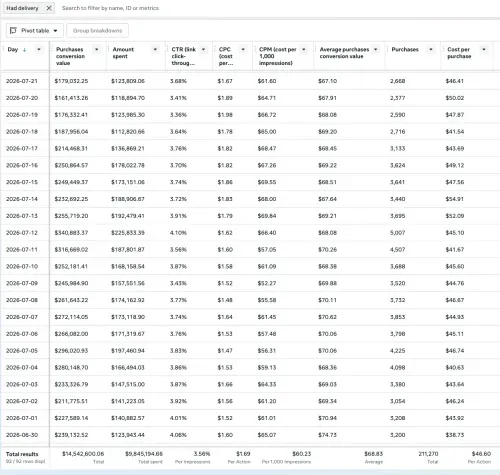Open CTR link click-through column dropdown
The height and width of the screenshot is (475, 500).
[x=203, y=49]
